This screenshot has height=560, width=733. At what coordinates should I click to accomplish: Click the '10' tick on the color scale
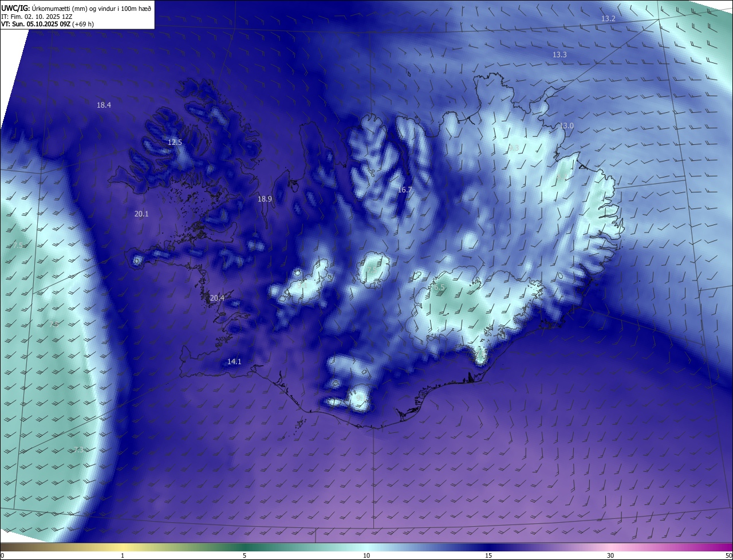366,555
